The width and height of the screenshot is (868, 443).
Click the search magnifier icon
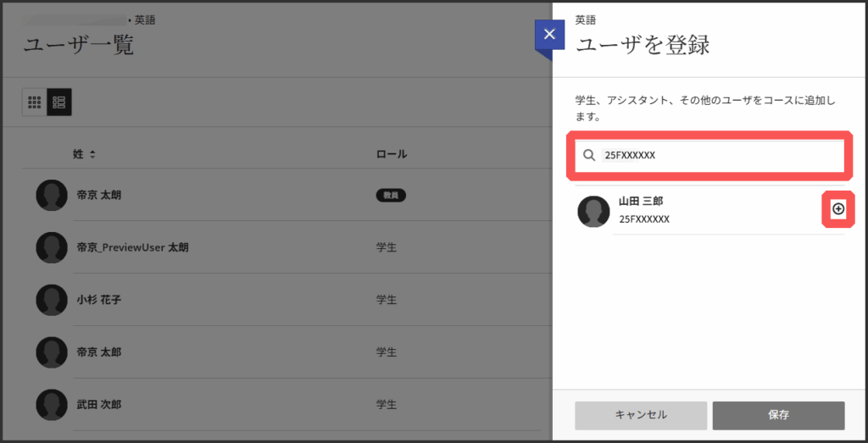click(589, 155)
